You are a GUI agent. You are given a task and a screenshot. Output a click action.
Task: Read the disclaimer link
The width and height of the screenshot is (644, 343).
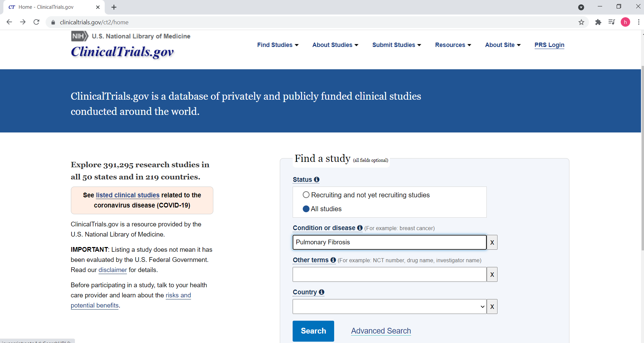[113, 270]
